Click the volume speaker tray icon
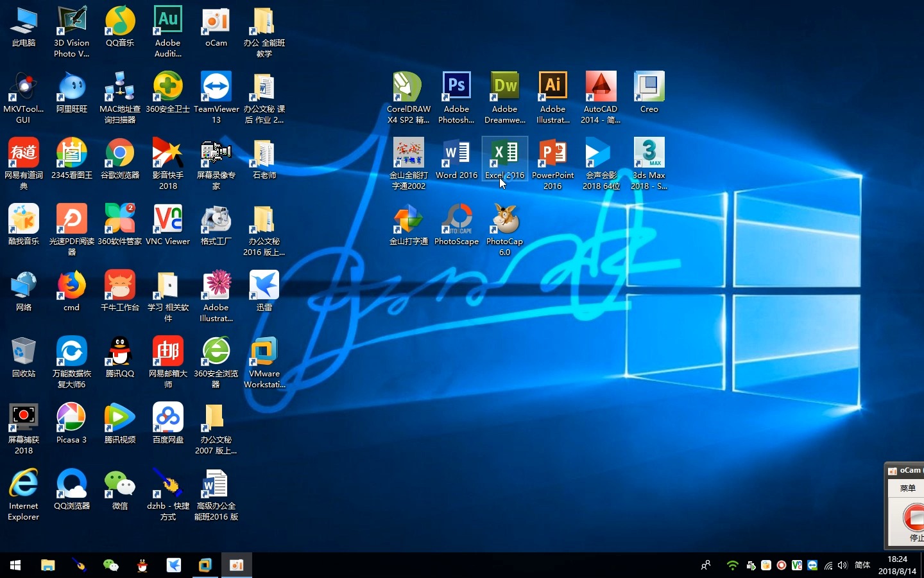This screenshot has width=924, height=578. pos(843,565)
